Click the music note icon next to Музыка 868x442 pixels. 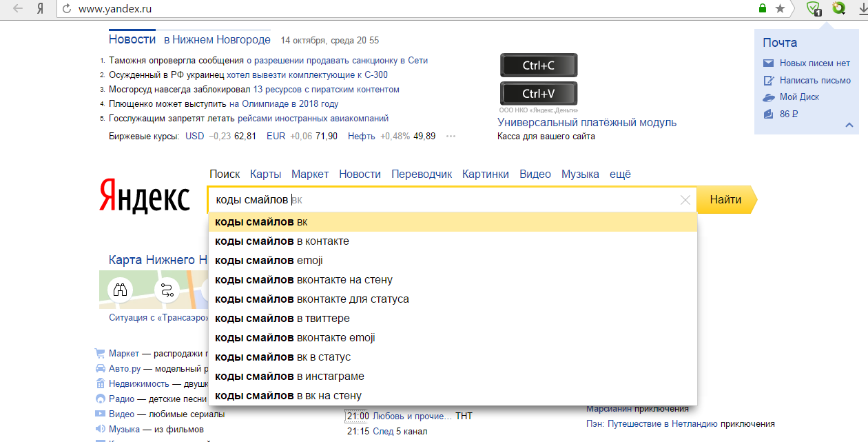[101, 429]
